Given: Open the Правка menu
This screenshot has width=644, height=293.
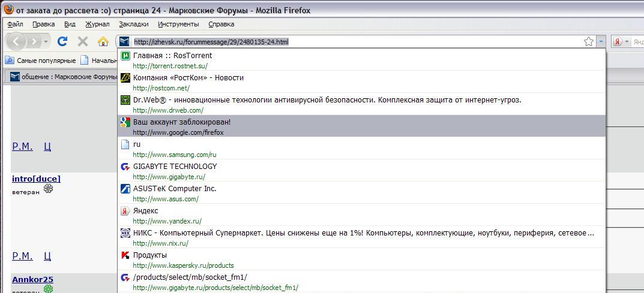Looking at the screenshot, I should (44, 24).
